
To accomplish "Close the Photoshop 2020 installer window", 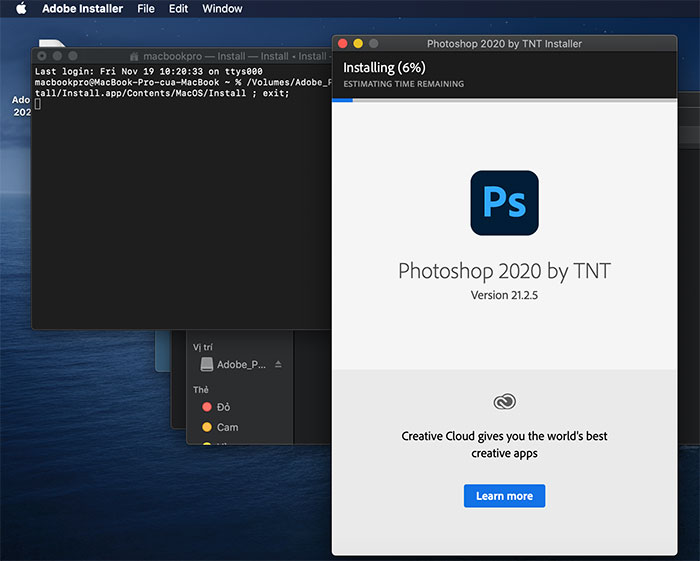I will (342, 44).
